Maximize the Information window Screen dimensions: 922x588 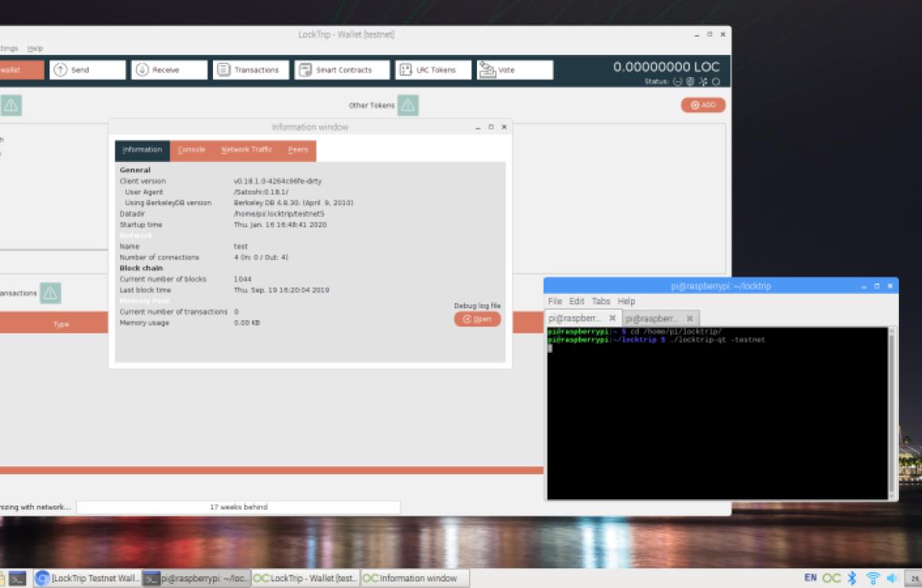[x=491, y=127]
